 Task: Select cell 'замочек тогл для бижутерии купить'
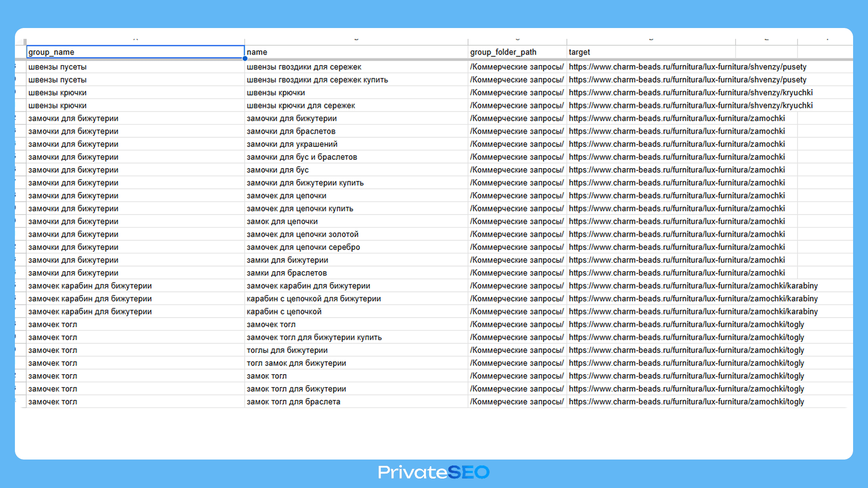[314, 338]
